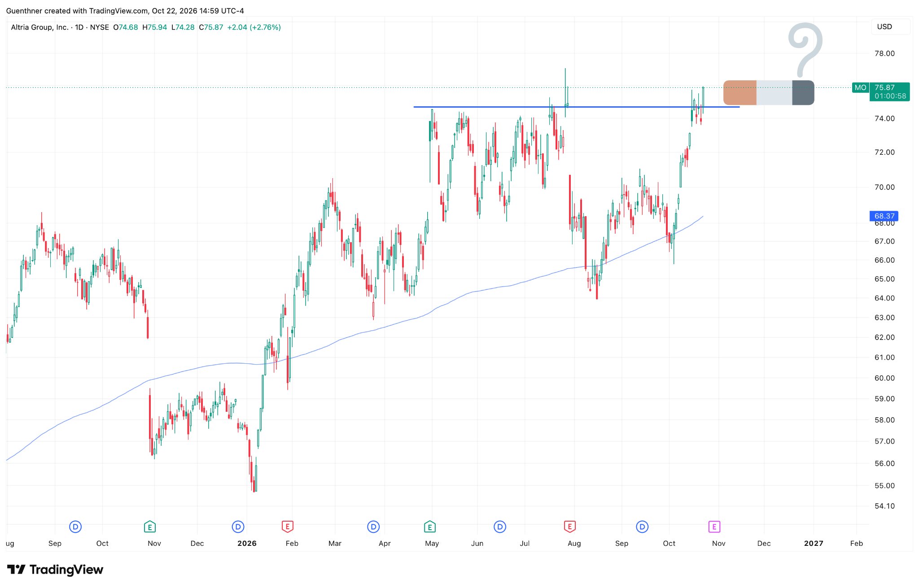This screenshot has width=919, height=588.
Task: Click the 54.10 price axis label
Action: point(884,506)
